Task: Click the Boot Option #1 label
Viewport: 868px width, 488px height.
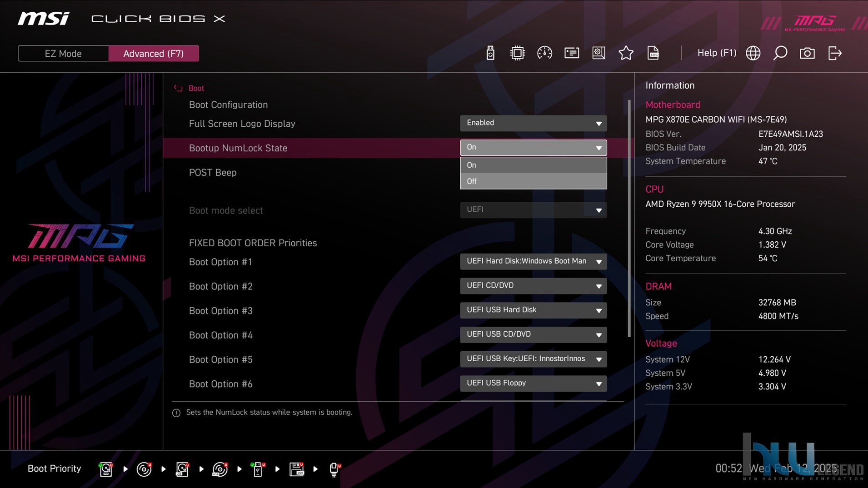Action: click(x=220, y=262)
